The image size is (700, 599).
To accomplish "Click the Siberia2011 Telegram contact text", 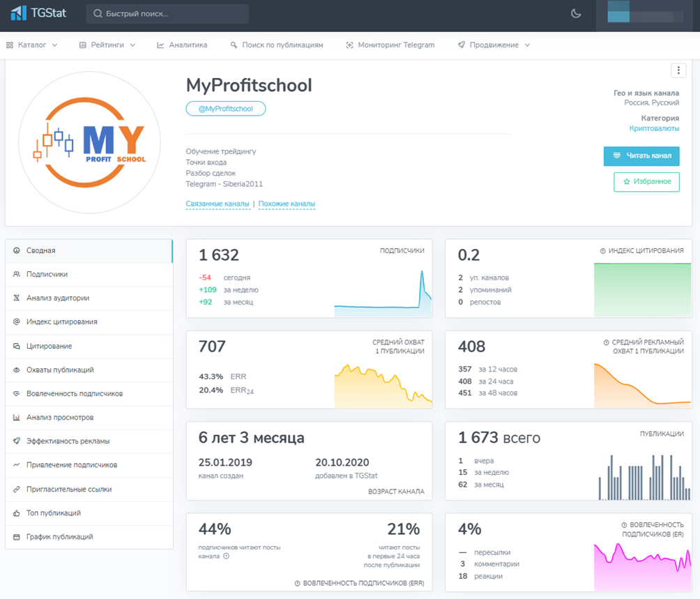I will [243, 184].
